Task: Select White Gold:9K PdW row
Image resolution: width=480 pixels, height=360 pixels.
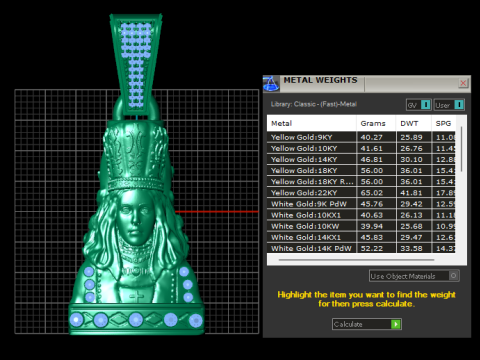Action: point(361,204)
